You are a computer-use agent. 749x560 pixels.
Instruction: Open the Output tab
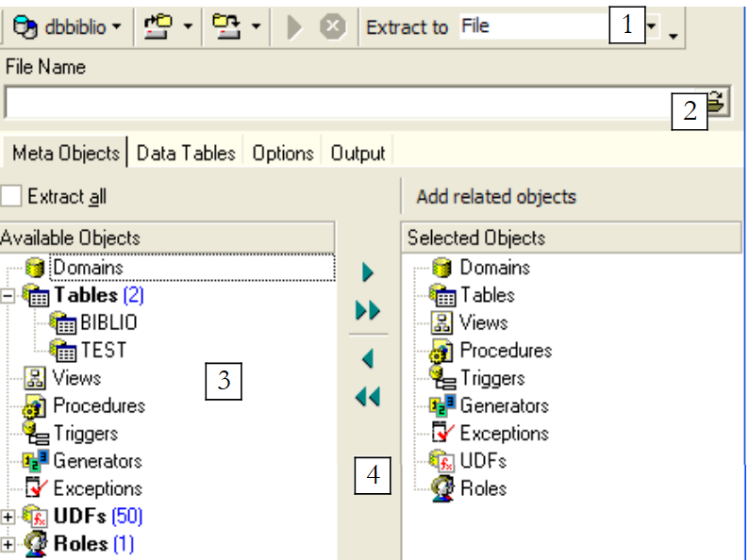[x=358, y=153]
